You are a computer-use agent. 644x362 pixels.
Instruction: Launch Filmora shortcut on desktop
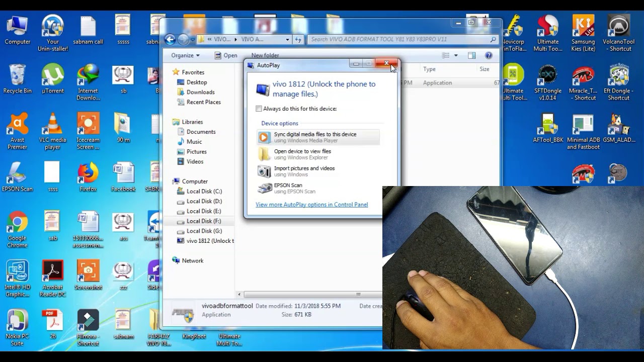pos(88,328)
